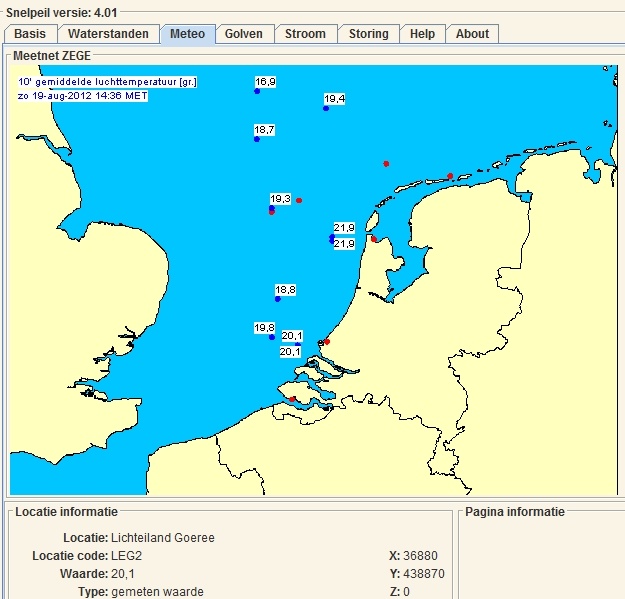Pick the blue measurement dot labeled 18,7
This screenshot has height=599, width=625.
tap(257, 139)
